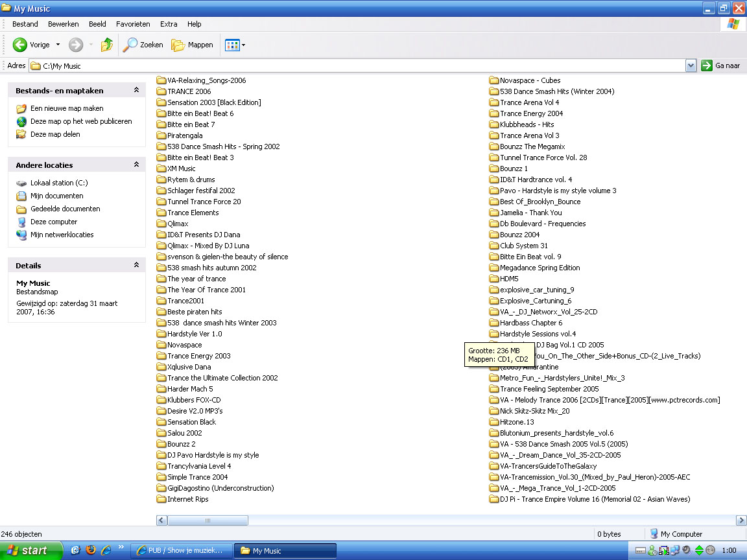Screen dimensions: 747x560
Task: Collapse Bestands- en maptaken panel
Action: click(x=136, y=90)
